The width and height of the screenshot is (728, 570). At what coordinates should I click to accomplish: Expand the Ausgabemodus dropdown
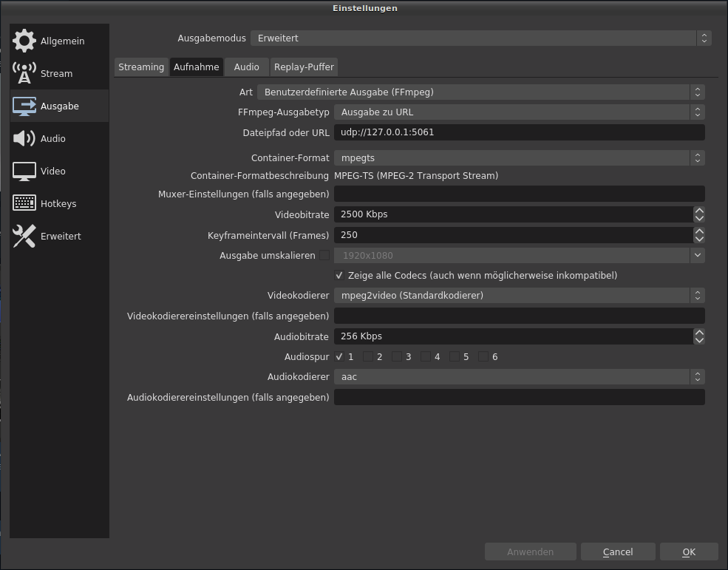480,38
